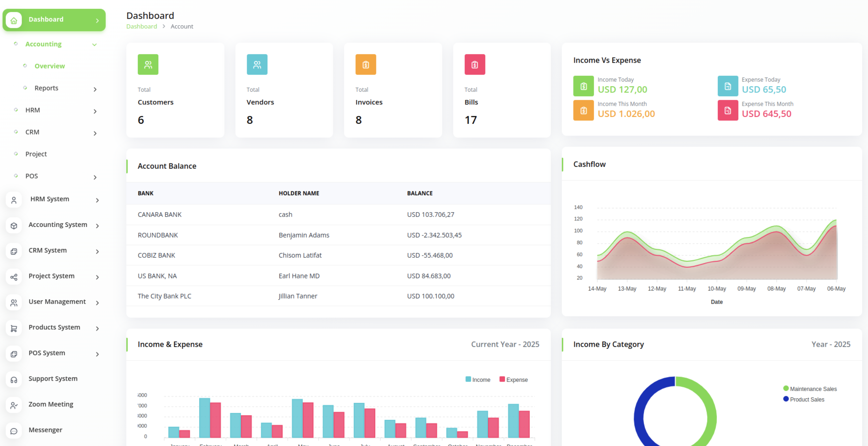The height and width of the screenshot is (446, 868).
Task: Click the POS System layers icon
Action: (14, 354)
